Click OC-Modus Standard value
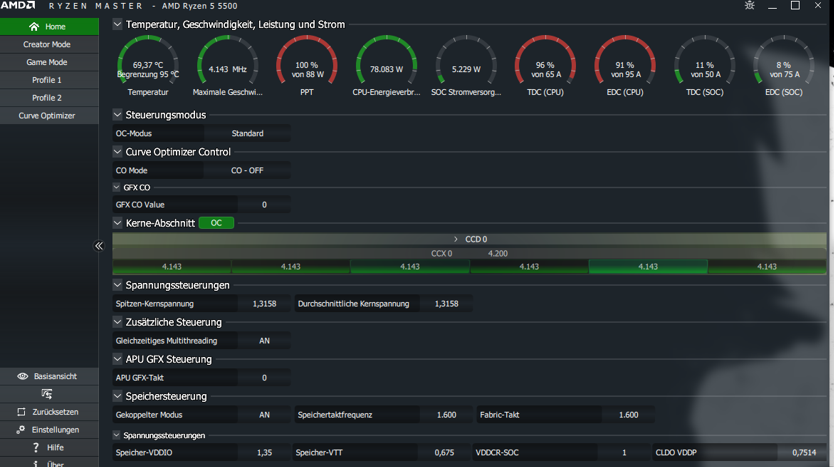This screenshot has height=467, width=834. (x=247, y=134)
